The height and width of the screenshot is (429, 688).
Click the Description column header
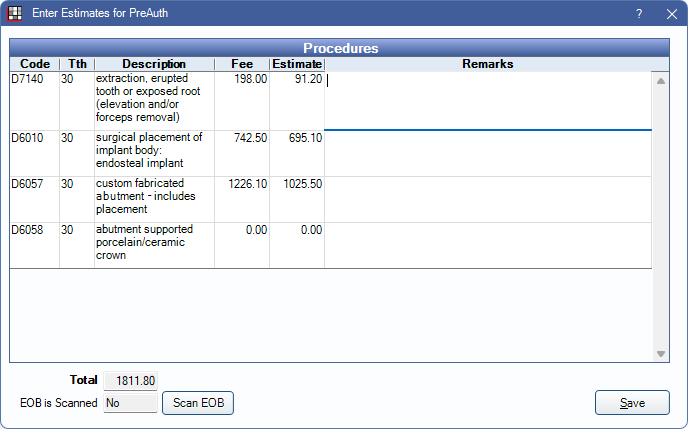click(154, 64)
